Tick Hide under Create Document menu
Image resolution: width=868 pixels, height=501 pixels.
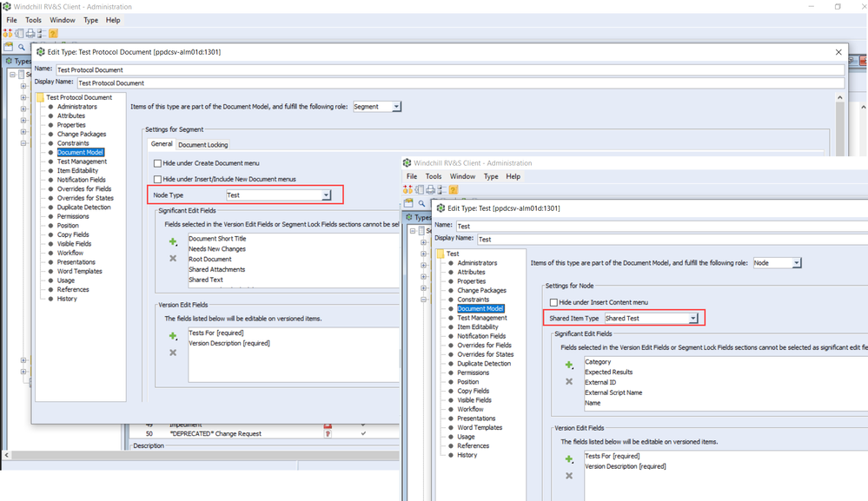[158, 163]
